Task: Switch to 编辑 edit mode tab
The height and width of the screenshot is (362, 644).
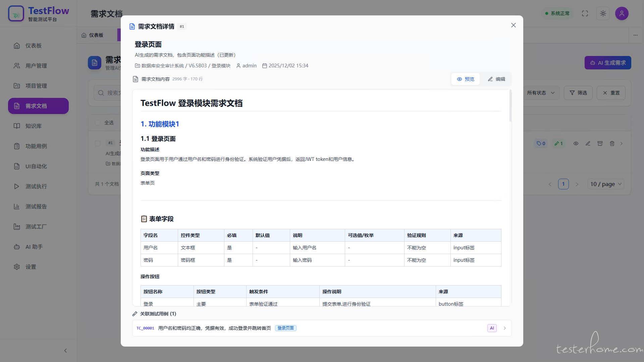Action: 496,79
